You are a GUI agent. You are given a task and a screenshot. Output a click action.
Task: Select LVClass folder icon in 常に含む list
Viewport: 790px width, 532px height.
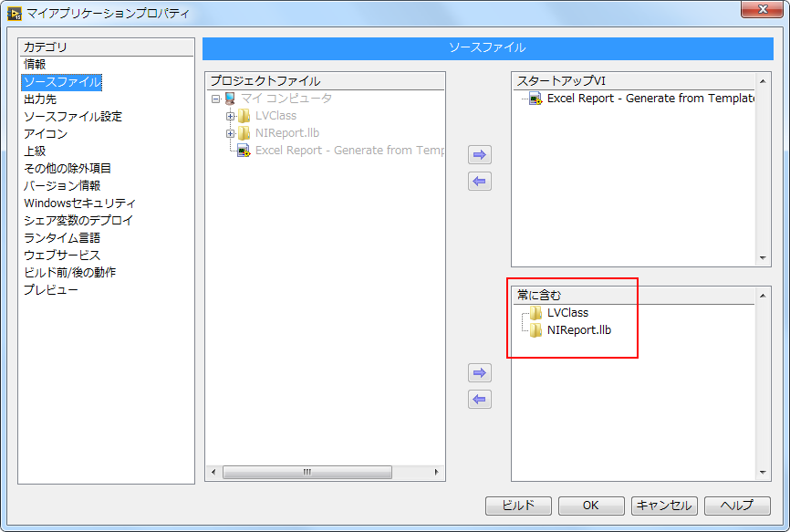coord(535,313)
